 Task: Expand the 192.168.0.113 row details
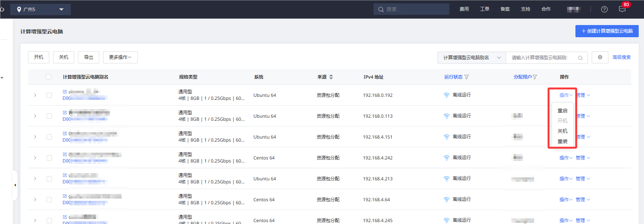[35, 116]
